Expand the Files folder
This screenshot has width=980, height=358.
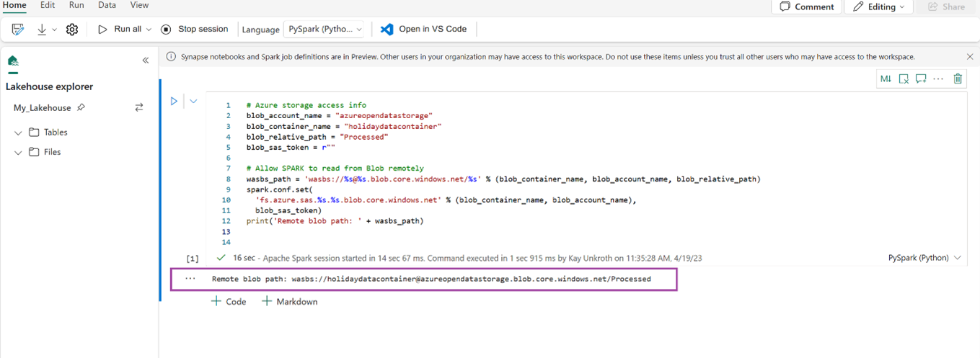point(18,153)
